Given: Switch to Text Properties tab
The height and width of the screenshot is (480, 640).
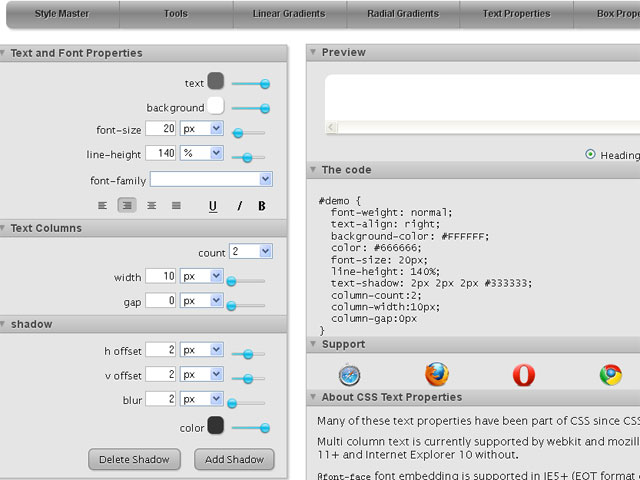Looking at the screenshot, I should 516,14.
